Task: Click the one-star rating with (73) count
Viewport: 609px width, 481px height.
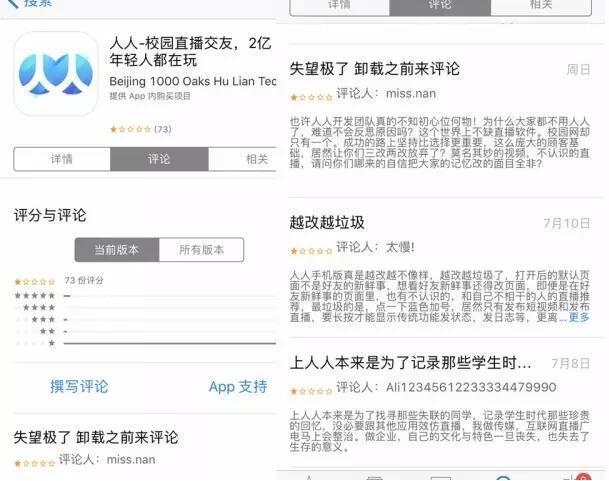Action: pos(141,129)
